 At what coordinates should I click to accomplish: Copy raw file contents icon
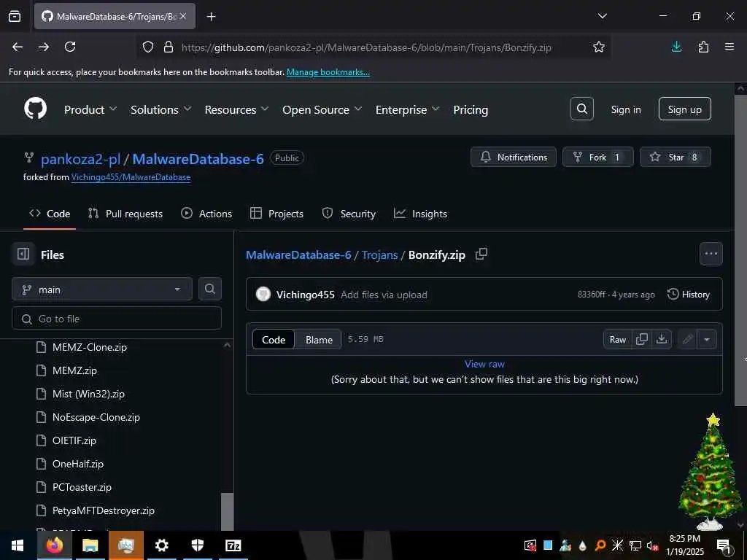pyautogui.click(x=642, y=339)
